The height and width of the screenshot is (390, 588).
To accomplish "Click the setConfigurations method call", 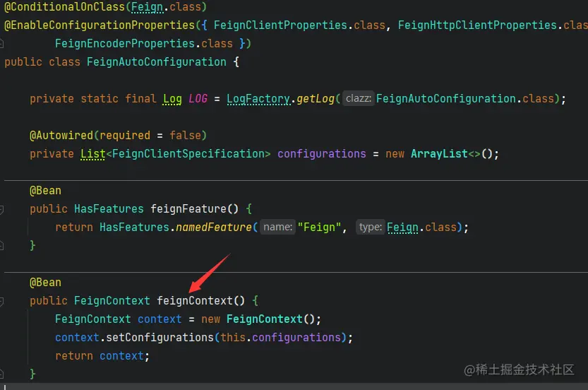I will click(160, 338).
